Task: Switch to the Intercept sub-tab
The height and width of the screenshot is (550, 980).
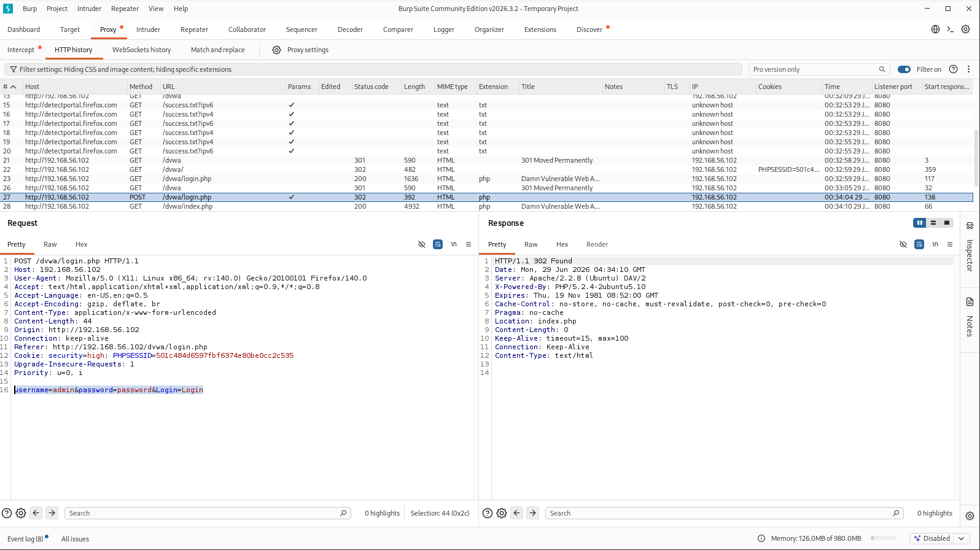Action: click(21, 50)
